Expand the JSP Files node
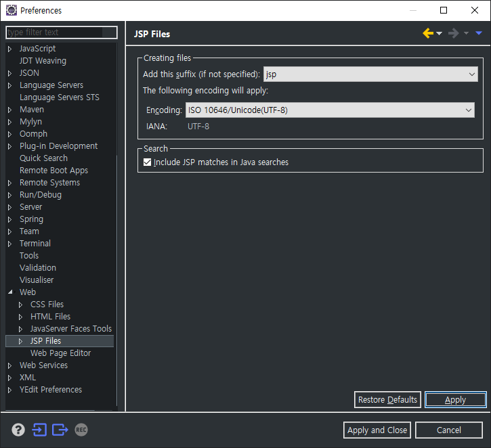 coord(21,341)
